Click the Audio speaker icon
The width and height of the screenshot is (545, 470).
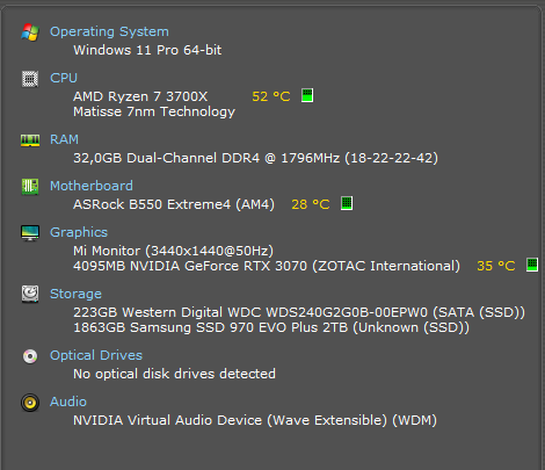(30, 403)
